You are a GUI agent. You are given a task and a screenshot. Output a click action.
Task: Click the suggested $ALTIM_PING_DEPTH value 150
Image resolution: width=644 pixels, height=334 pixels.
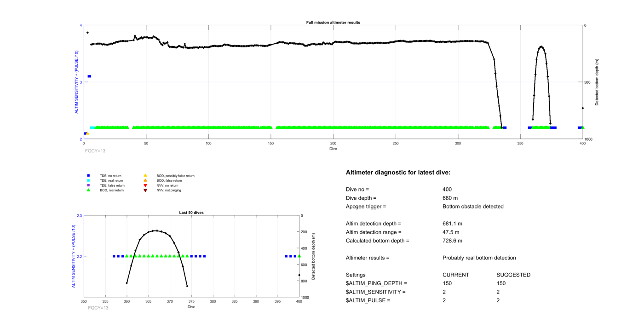pos(501,283)
